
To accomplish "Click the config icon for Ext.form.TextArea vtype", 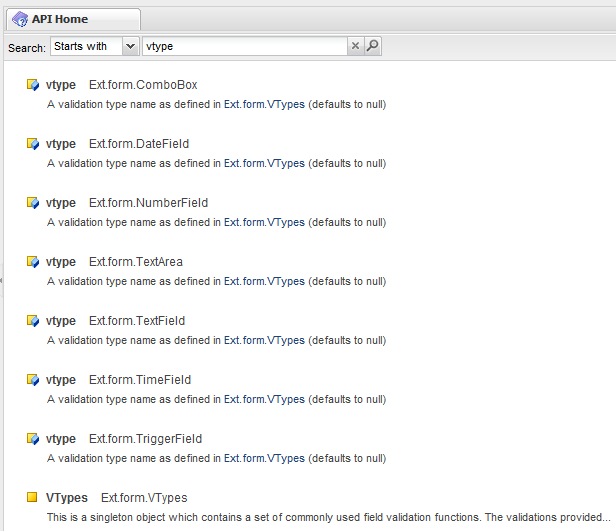I will point(33,262).
